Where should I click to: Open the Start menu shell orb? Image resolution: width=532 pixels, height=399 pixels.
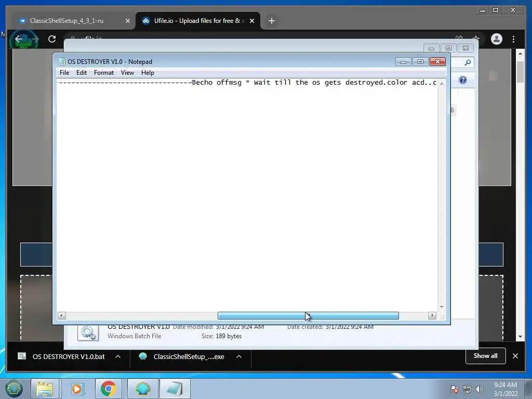click(14, 389)
